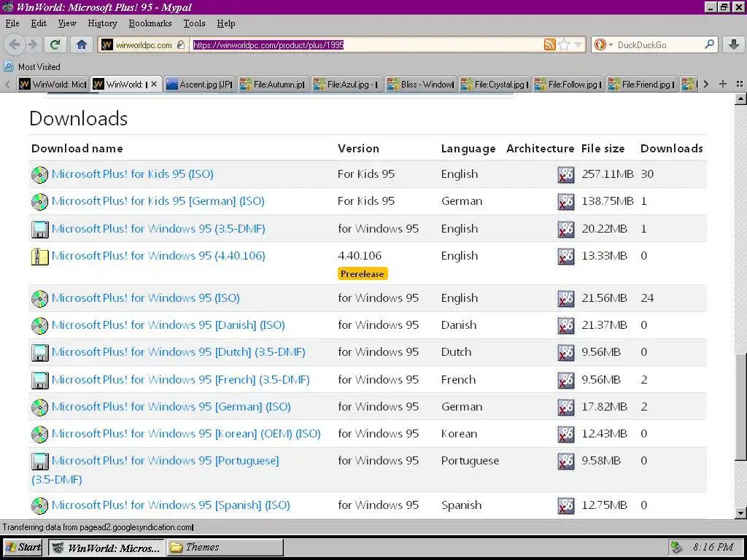This screenshot has height=560, width=747.
Task: Open Plus! for Windows 95 [Portuguese] link
Action: pyautogui.click(x=166, y=461)
